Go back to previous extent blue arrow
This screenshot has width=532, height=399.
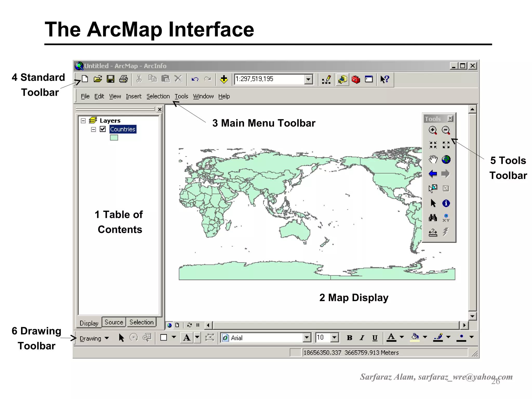[433, 174]
